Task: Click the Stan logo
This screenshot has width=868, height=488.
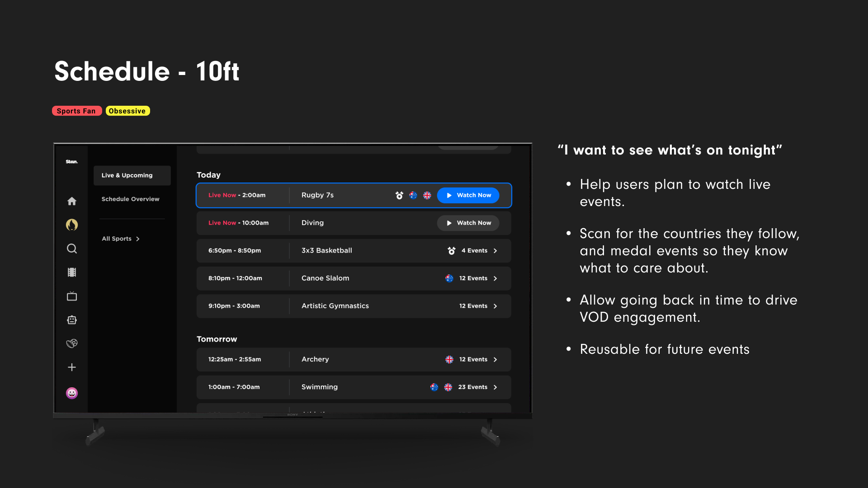Action: [72, 162]
